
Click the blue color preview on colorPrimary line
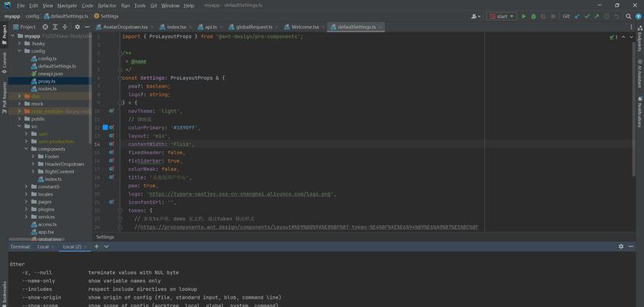click(105, 127)
